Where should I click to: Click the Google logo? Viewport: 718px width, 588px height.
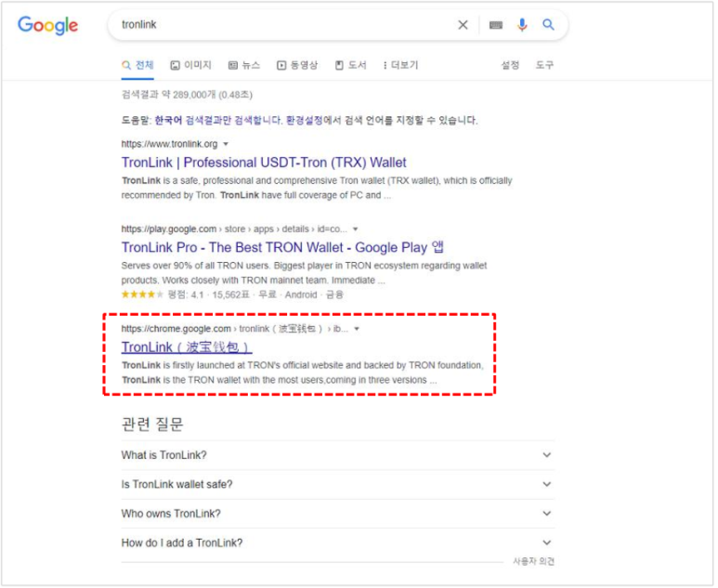coord(47,25)
